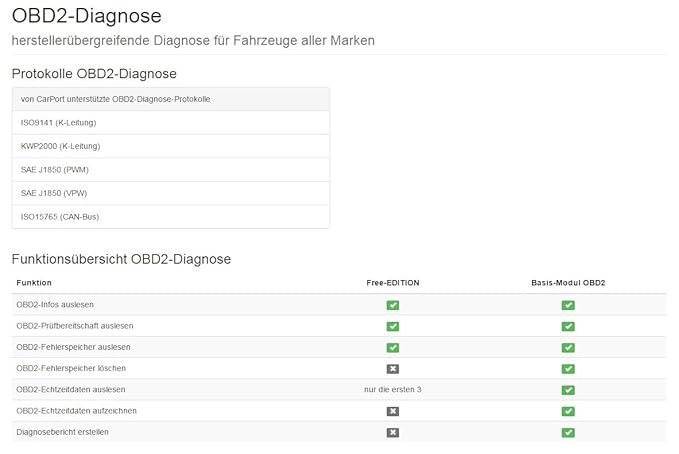Click Basis-Modul checkmark for Diagnosebericht erstellen

coord(568,432)
